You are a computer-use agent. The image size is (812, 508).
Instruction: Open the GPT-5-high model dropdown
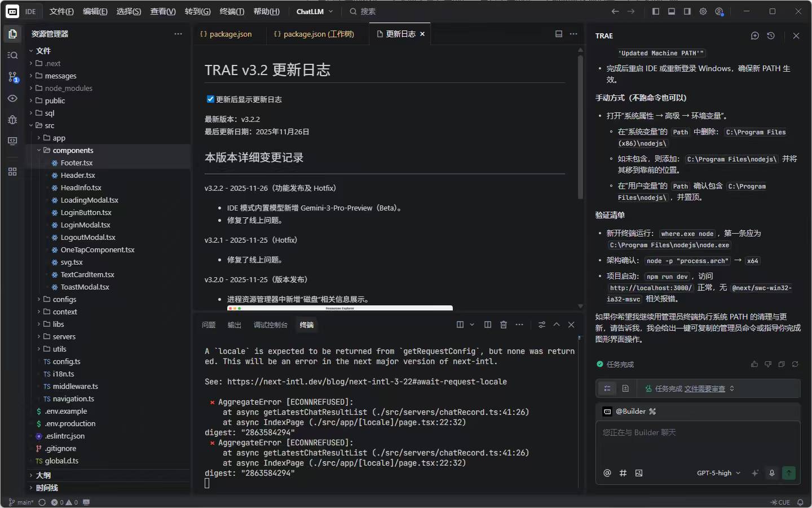tap(718, 473)
